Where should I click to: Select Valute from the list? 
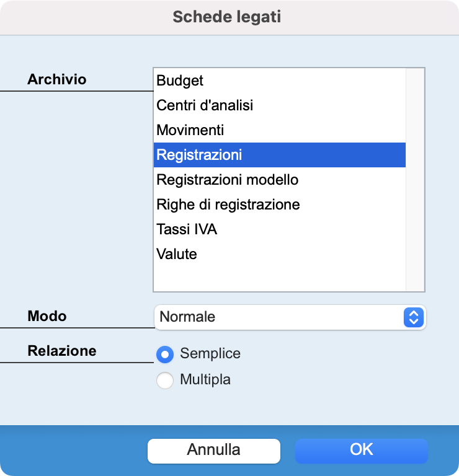[x=280, y=254]
